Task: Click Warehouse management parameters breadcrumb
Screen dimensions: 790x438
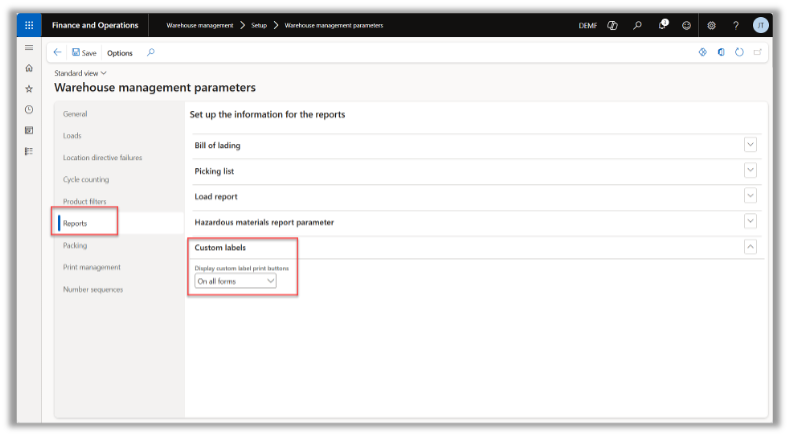Action: (334, 25)
